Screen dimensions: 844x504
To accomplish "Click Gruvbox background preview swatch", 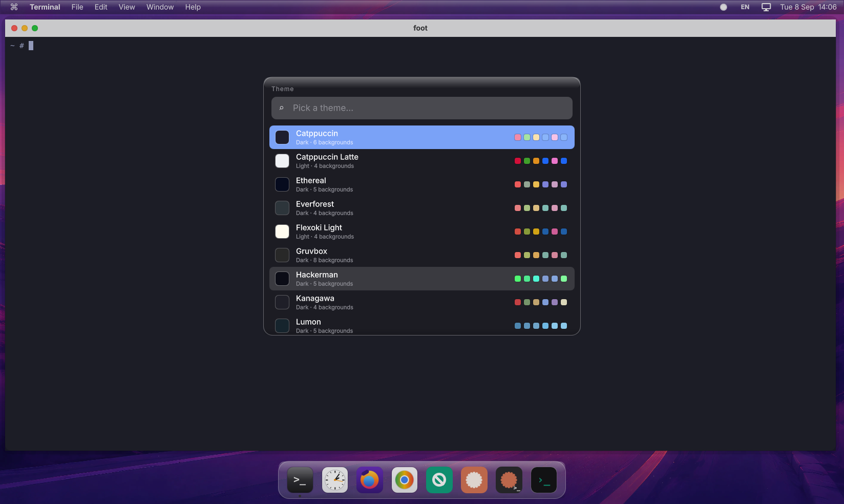I will [x=282, y=255].
